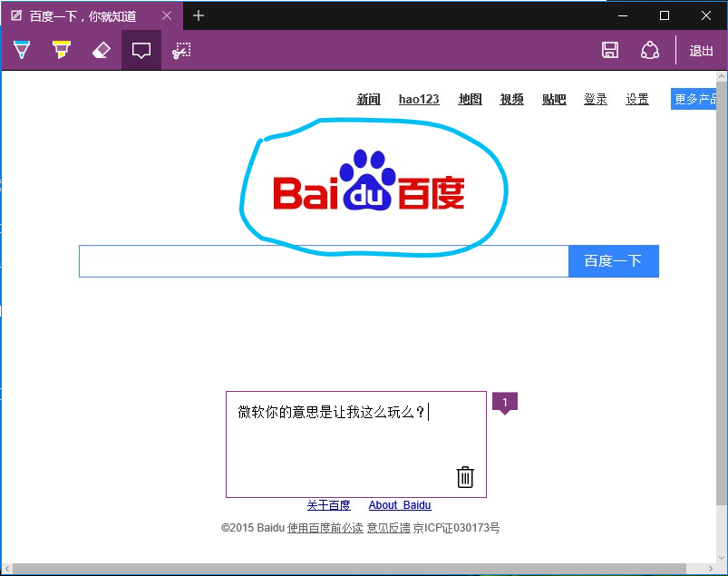Select the Eraser tool
This screenshot has width=728, height=576.
point(101,50)
